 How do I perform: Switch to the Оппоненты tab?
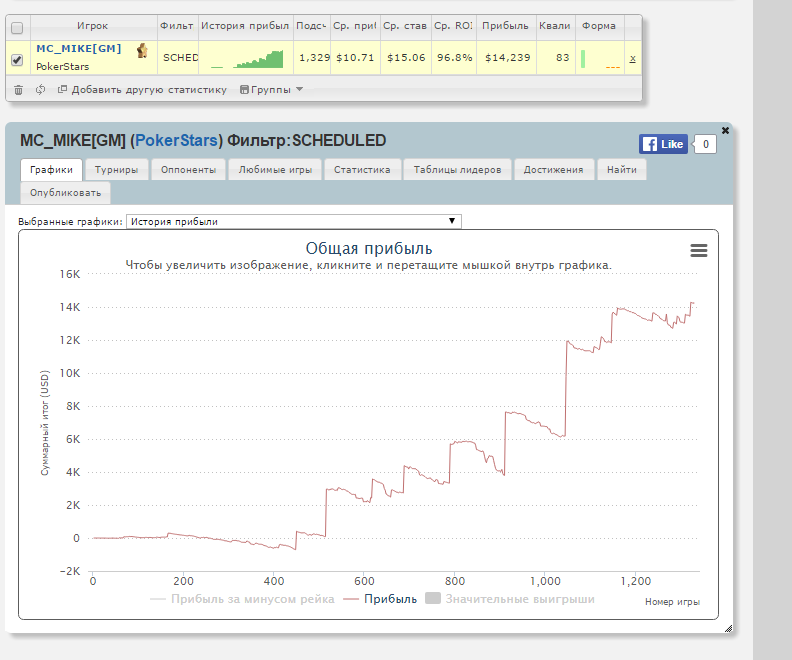pyautogui.click(x=188, y=170)
